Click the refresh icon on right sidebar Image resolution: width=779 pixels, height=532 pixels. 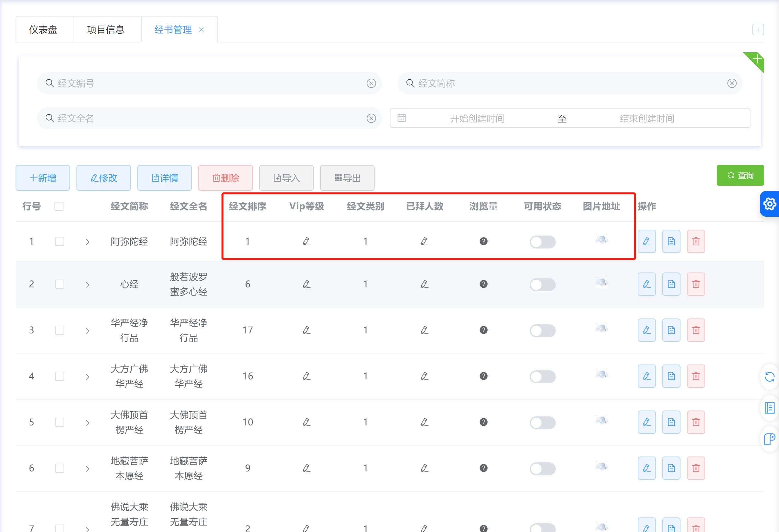770,377
